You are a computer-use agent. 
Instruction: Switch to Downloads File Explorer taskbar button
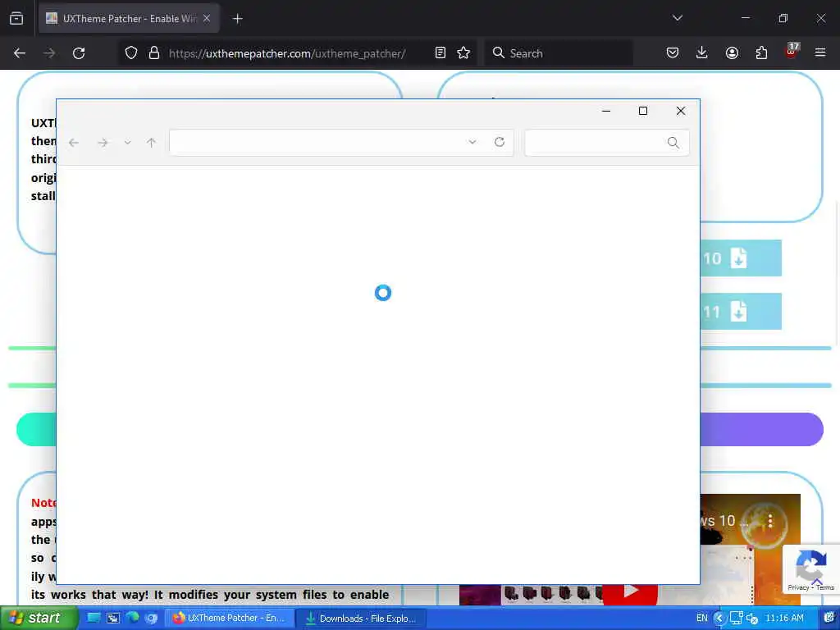click(x=362, y=619)
